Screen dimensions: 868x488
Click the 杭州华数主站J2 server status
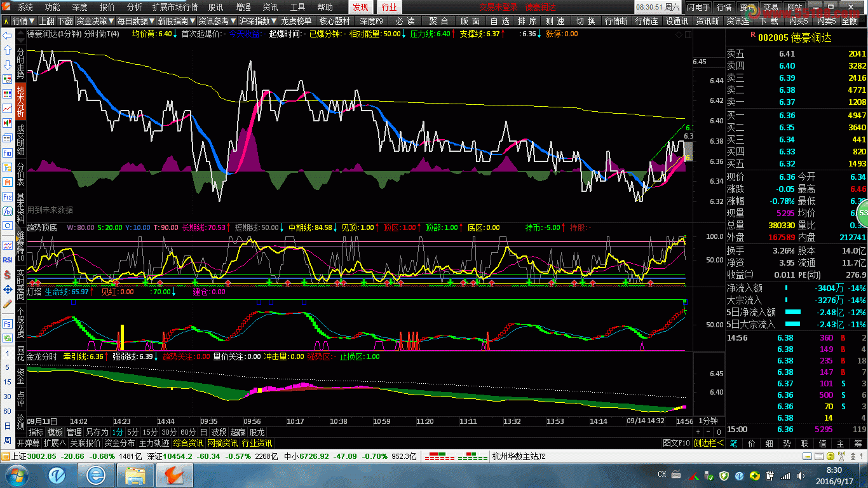point(519,456)
